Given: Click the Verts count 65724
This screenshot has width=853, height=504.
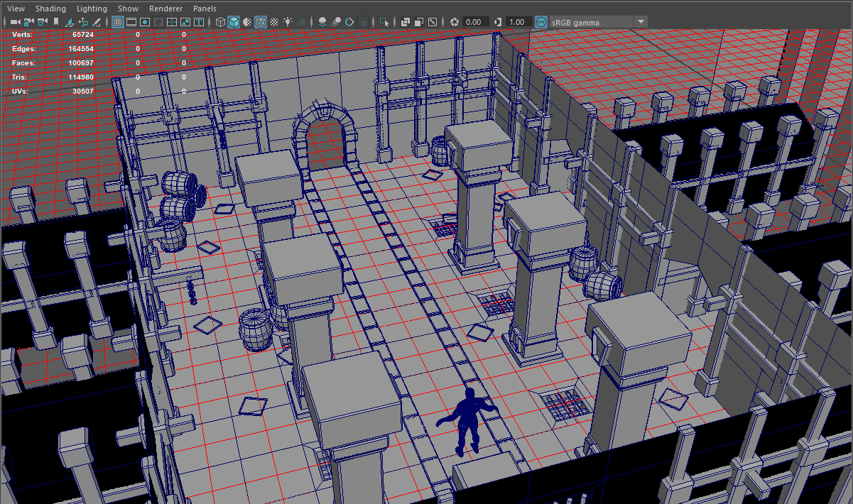Looking at the screenshot, I should tap(82, 35).
